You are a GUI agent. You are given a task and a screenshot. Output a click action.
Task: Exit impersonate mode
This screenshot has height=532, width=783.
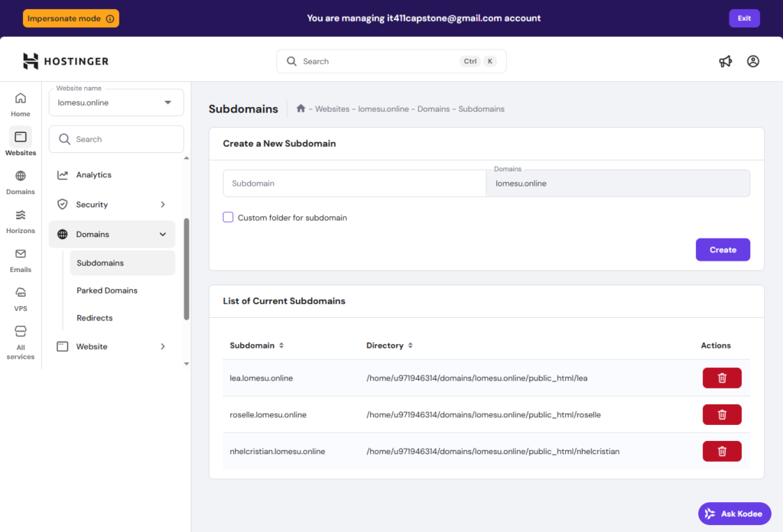point(744,18)
